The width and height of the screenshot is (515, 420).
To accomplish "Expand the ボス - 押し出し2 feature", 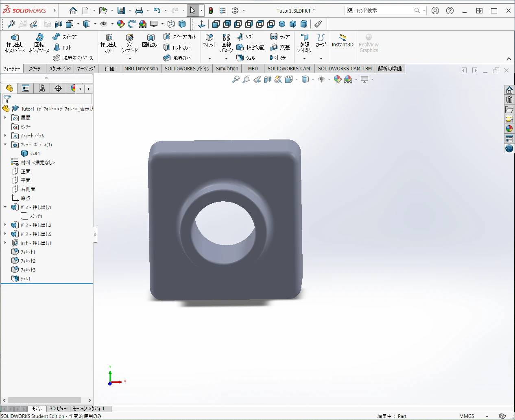I will coord(5,225).
